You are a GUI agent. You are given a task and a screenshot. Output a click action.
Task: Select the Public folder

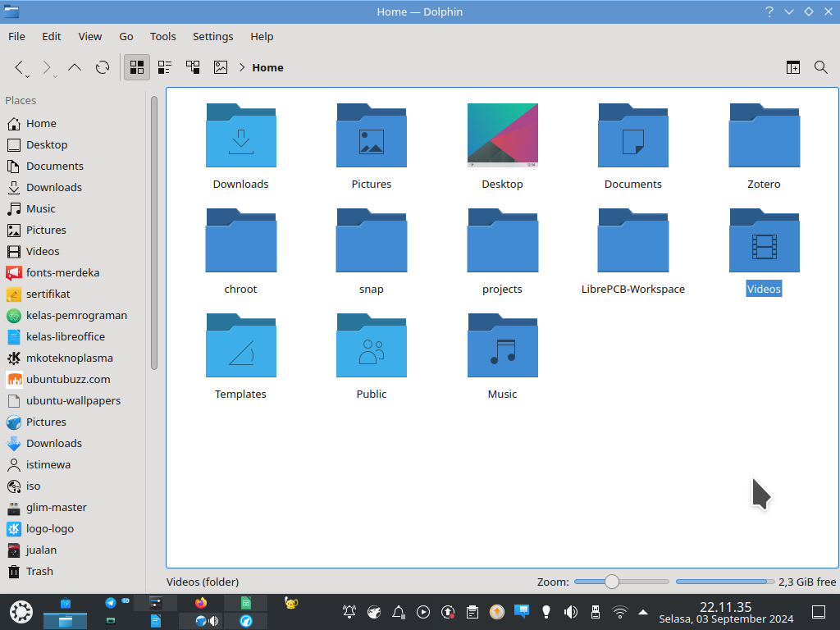point(372,345)
